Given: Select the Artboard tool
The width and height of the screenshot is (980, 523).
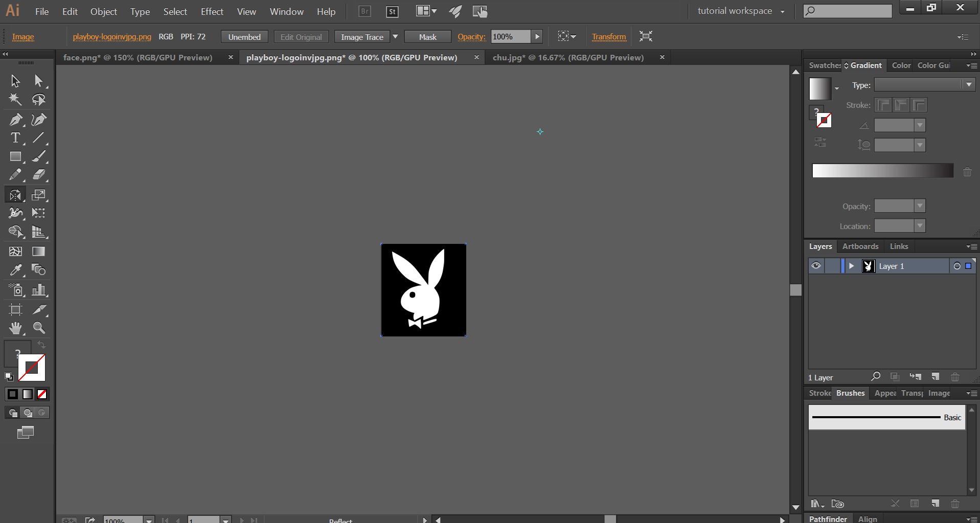Looking at the screenshot, I should (x=15, y=309).
